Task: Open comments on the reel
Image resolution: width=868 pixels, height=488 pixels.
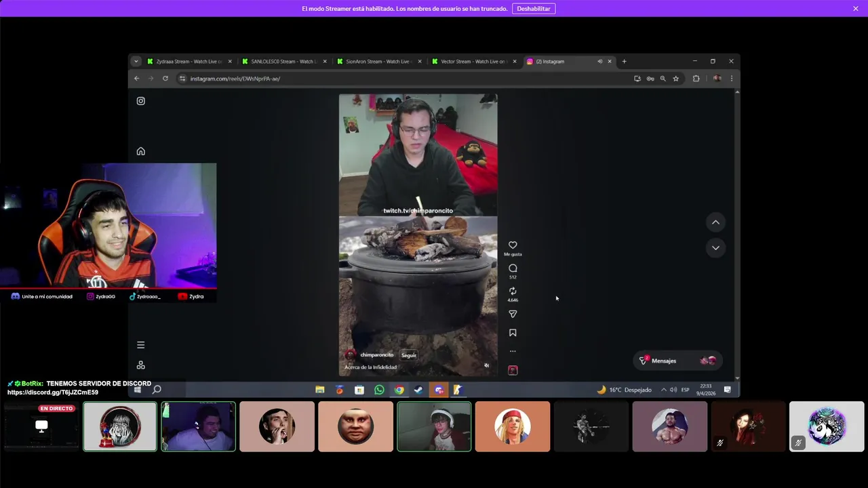Action: [513, 268]
